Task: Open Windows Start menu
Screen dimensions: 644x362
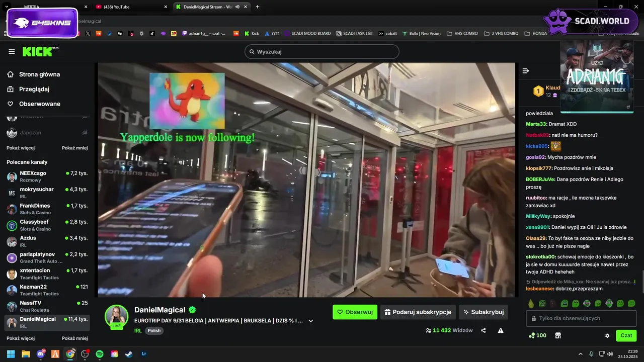Action: point(11,354)
